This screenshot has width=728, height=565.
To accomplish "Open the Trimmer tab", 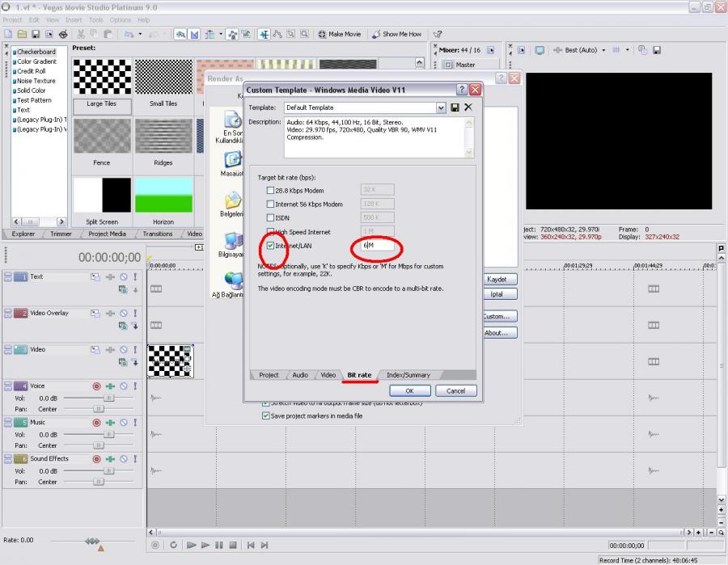I will [61, 234].
